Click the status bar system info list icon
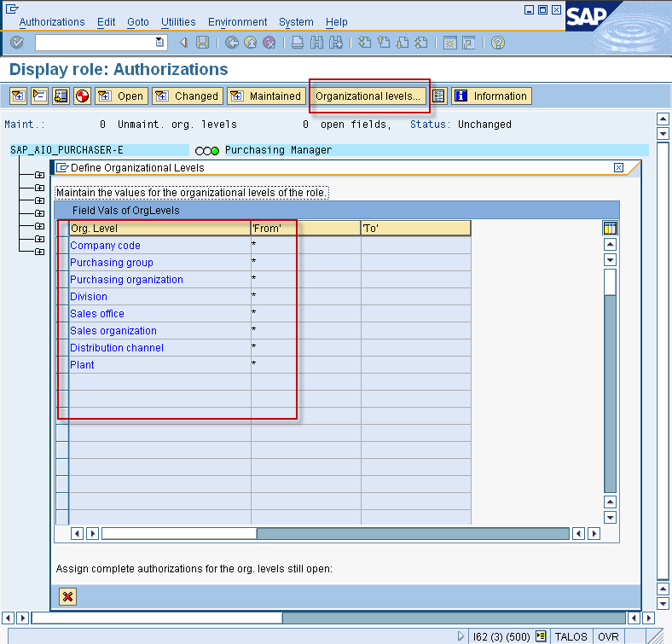Viewport: 672px width, 644px height. pos(541,636)
